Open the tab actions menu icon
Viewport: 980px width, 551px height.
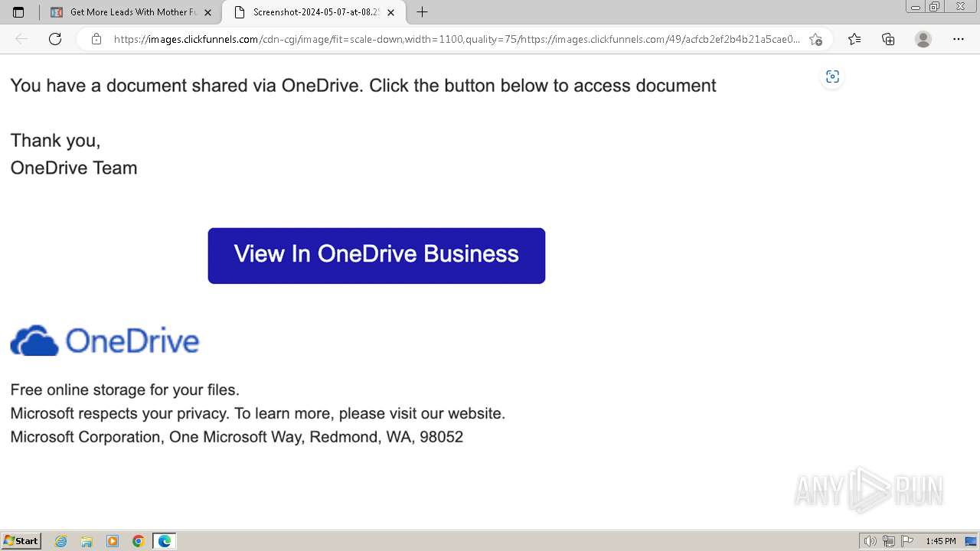tap(18, 12)
